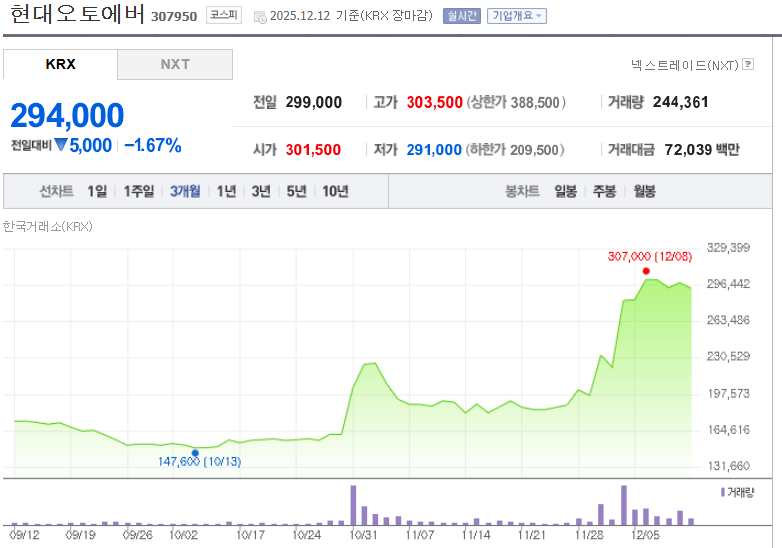782x548 pixels.
Task: Open the NXT help question-mark icon
Action: 748,64
